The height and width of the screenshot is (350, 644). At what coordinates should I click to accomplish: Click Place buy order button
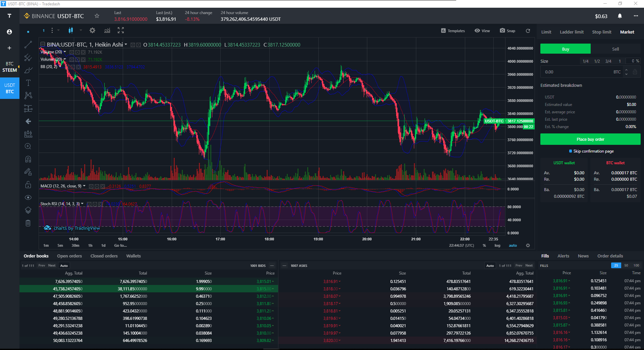pos(590,139)
